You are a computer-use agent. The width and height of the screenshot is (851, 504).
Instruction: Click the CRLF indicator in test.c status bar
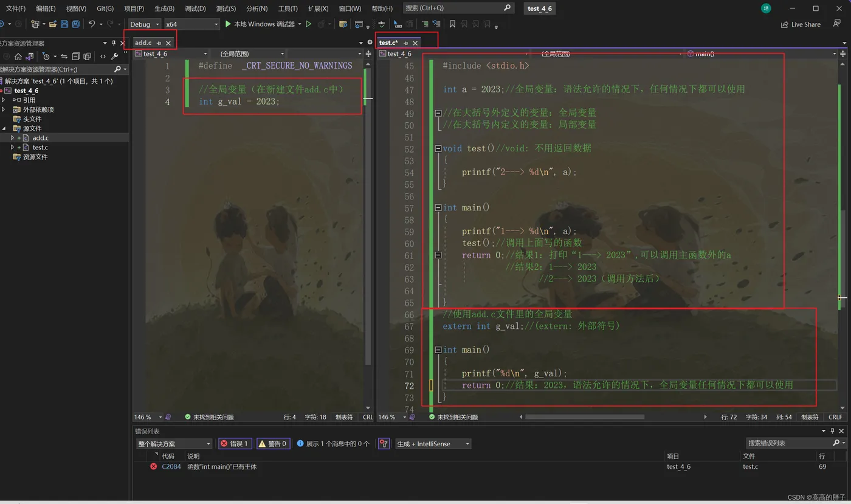[835, 417]
